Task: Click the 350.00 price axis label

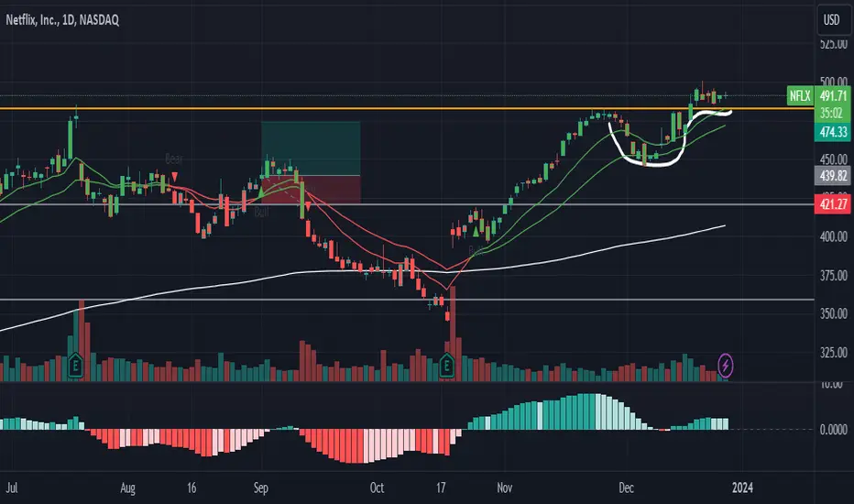Action: point(834,313)
